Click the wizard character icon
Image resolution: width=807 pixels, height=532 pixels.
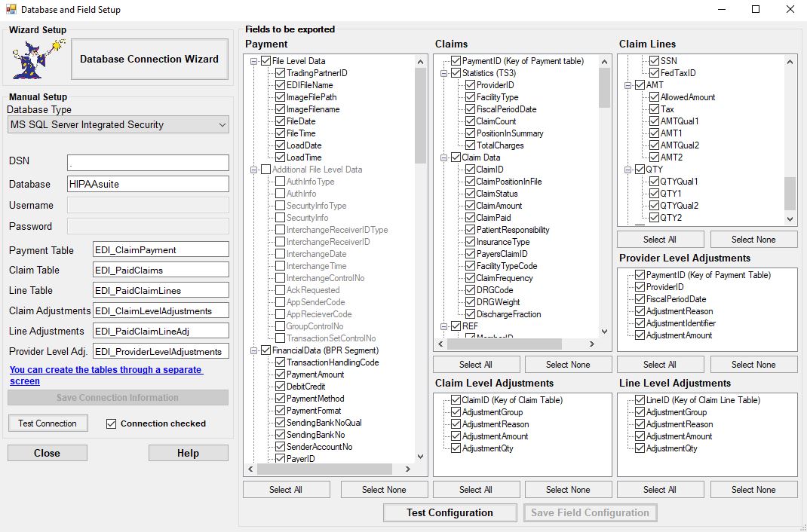pyautogui.click(x=39, y=59)
